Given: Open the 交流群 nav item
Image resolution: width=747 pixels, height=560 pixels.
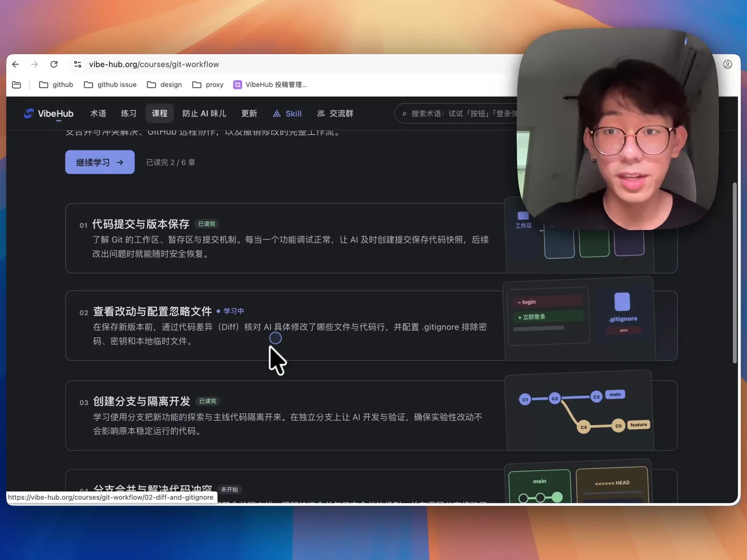Looking at the screenshot, I should (335, 113).
